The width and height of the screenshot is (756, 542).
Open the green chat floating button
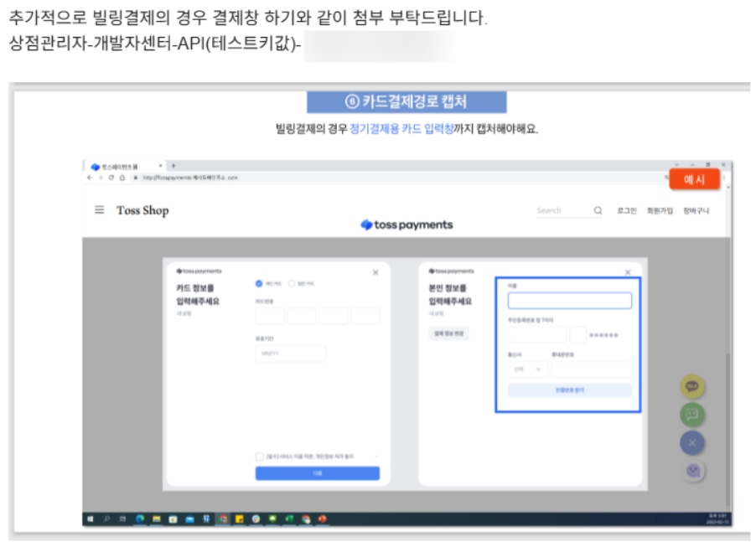coord(691,415)
